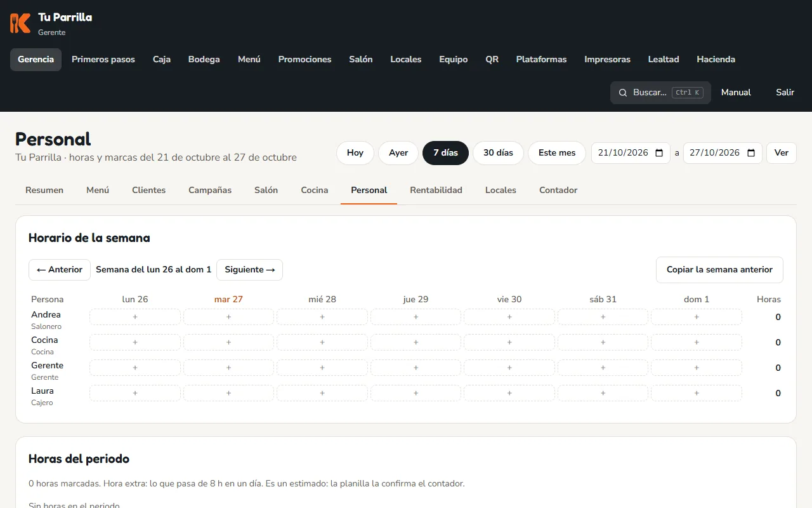Add shift for Gerente on mar 27
Viewport: 812px width, 508px height.
pyautogui.click(x=228, y=368)
